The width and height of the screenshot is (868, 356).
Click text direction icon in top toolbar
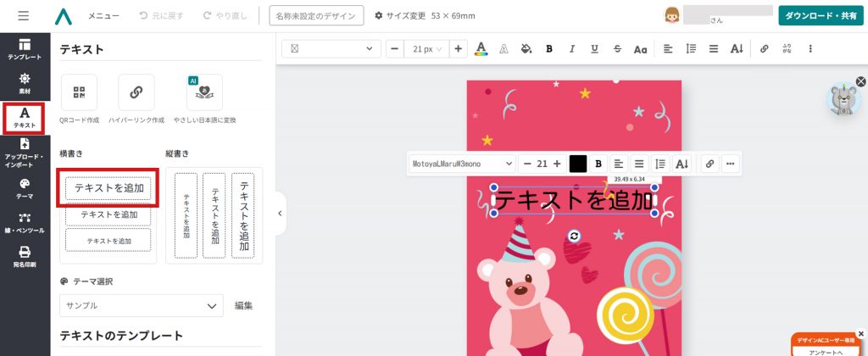point(737,48)
